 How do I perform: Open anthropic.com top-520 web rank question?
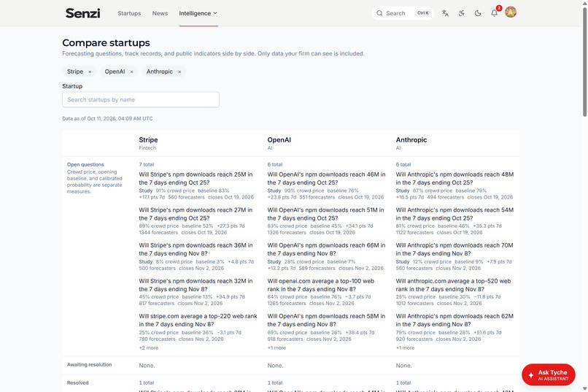[453, 285]
